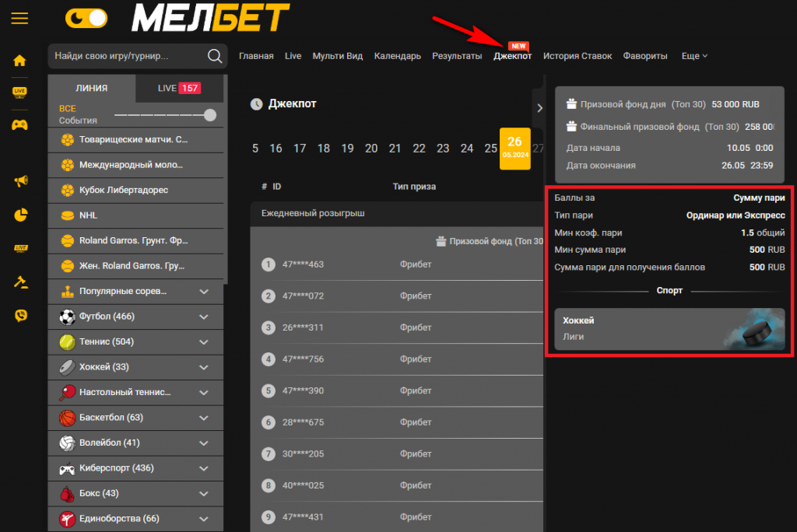Select Товарищеские матчи league row
The image size is (797, 532).
135,140
